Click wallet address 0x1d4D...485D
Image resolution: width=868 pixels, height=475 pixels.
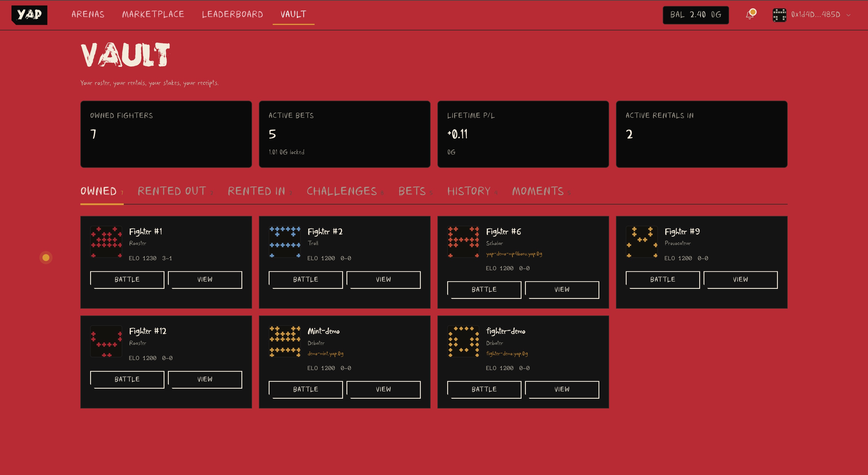click(x=815, y=14)
